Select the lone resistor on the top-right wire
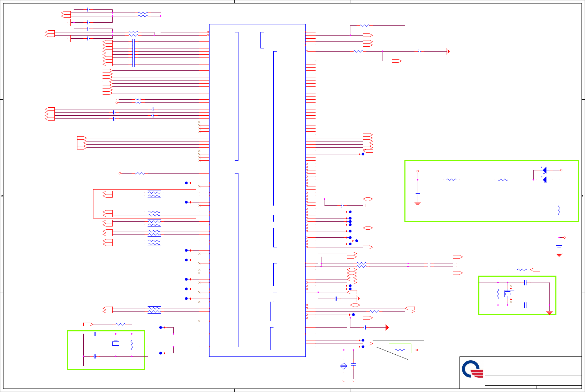585x392 pixels. click(x=365, y=25)
